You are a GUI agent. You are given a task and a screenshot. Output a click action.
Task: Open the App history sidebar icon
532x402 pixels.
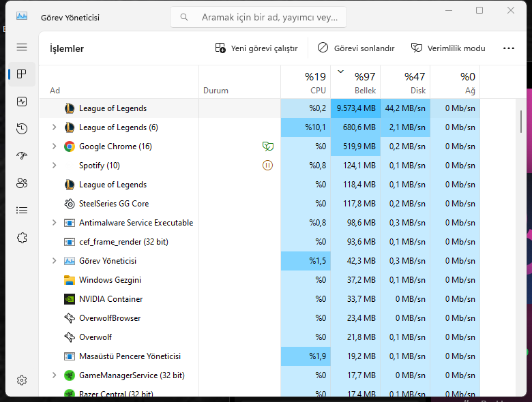[x=22, y=129]
